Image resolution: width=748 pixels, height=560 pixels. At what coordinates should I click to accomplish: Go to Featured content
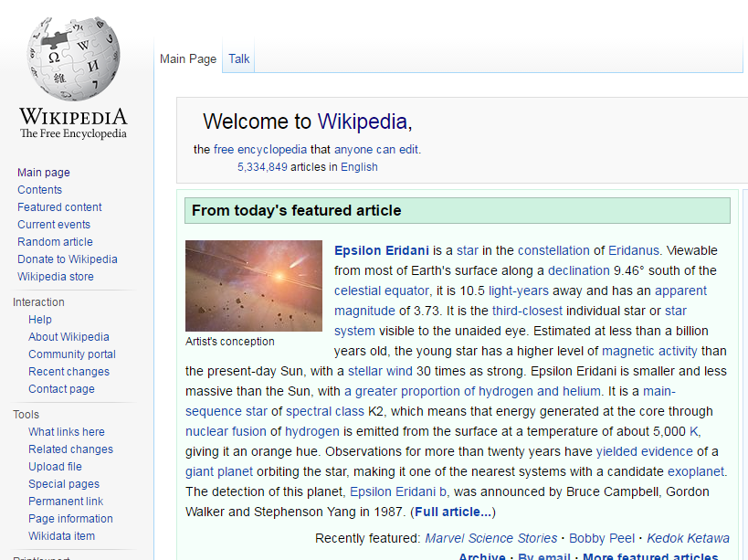pyautogui.click(x=59, y=207)
